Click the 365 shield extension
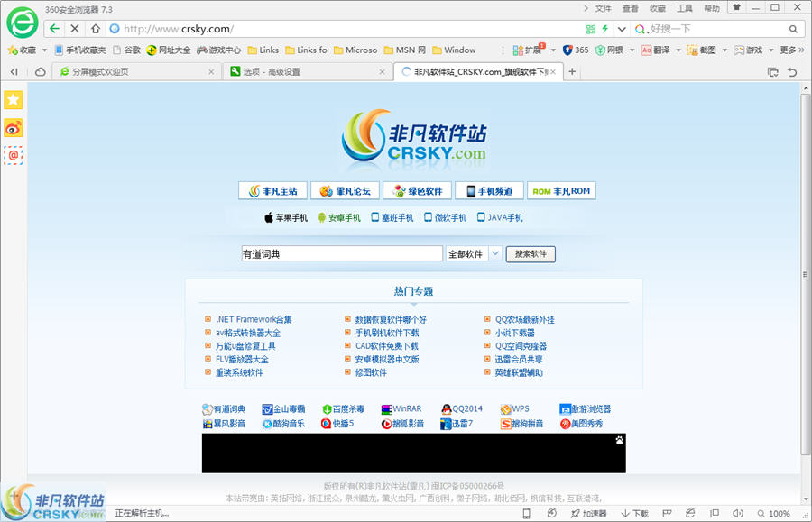 576,50
